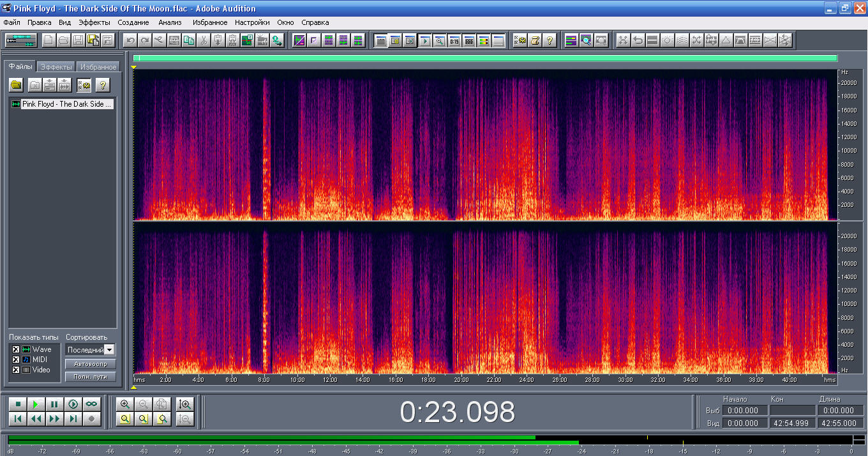Image resolution: width=868 pixels, height=456 pixels.
Task: Open the Справка menu
Action: pyautogui.click(x=315, y=22)
